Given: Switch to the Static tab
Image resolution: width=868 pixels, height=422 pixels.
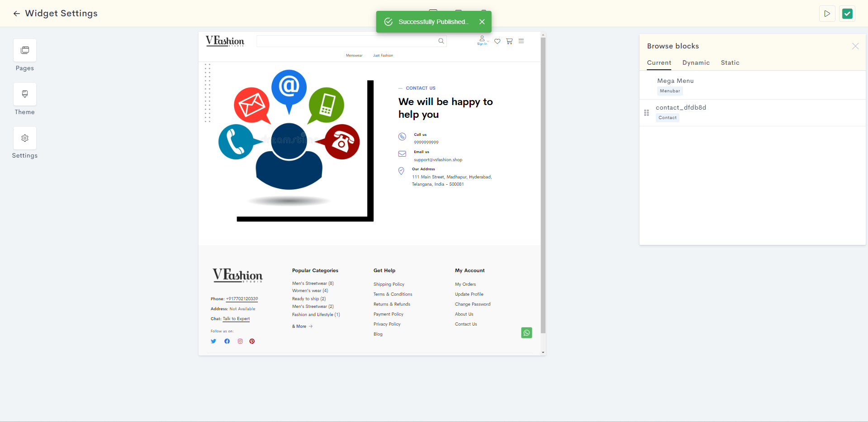Looking at the screenshot, I should (730, 63).
